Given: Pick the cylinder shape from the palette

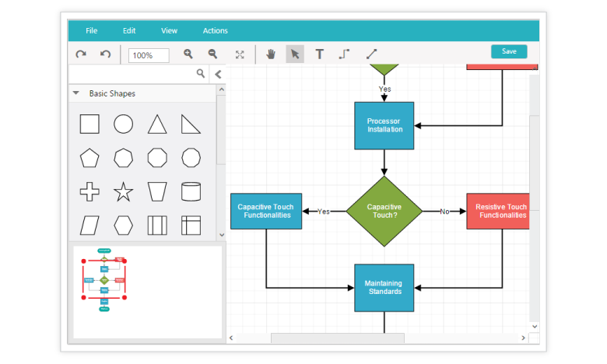Looking at the screenshot, I should pos(191,191).
